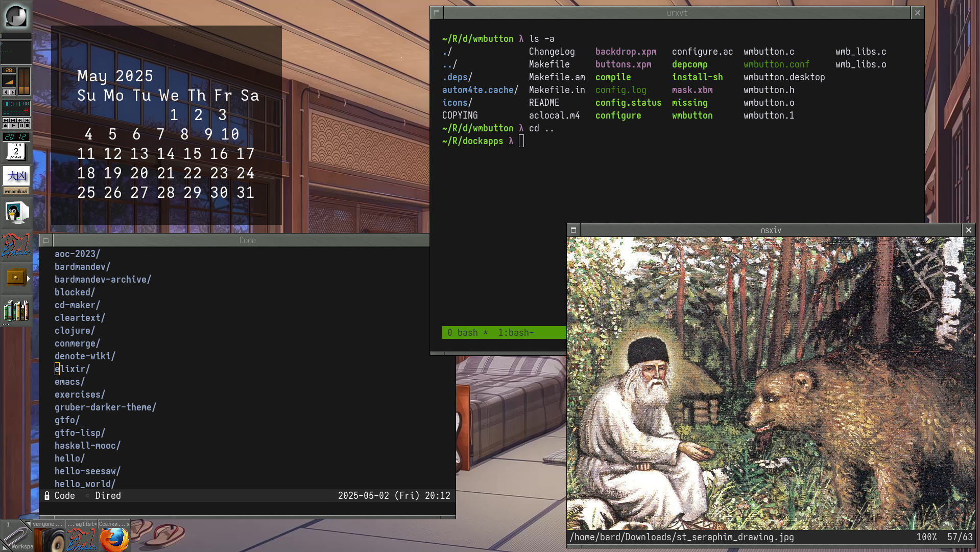The image size is (980, 552).
Task: Click next-workspace corner arrow on the clip
Action: (x=28, y=523)
